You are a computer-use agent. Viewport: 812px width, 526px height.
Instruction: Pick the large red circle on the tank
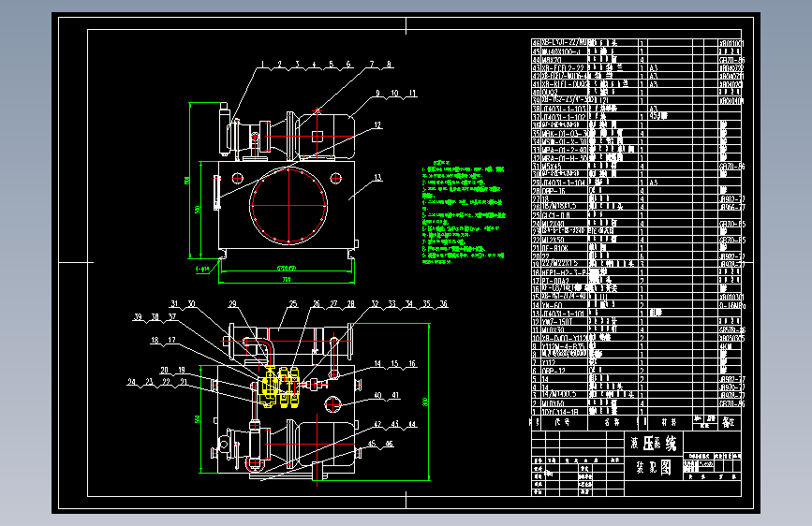tap(288, 205)
